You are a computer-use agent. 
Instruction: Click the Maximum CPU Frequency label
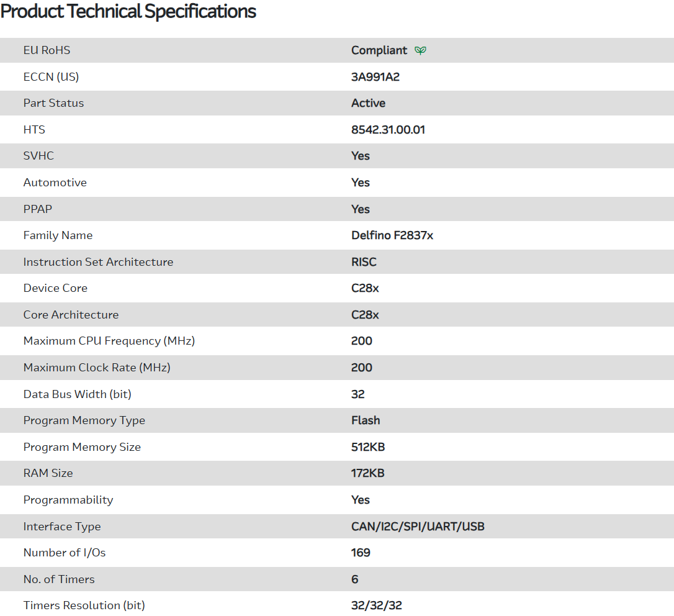click(x=109, y=341)
